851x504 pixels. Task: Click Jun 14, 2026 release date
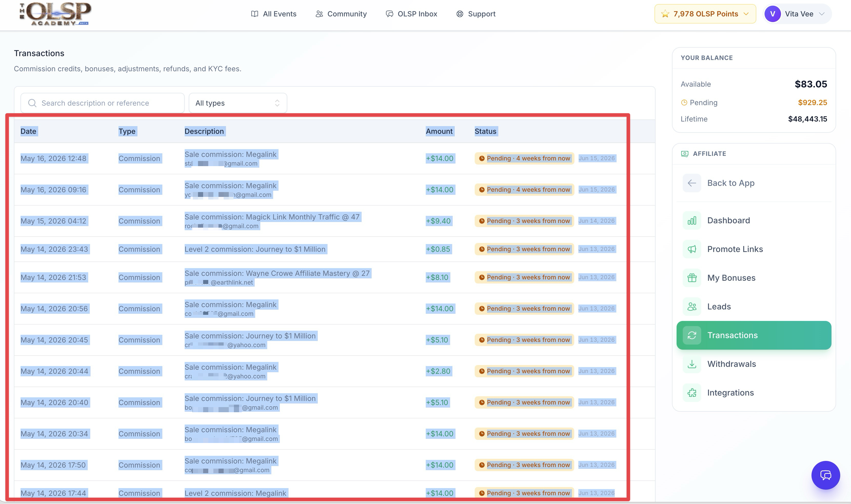click(597, 221)
